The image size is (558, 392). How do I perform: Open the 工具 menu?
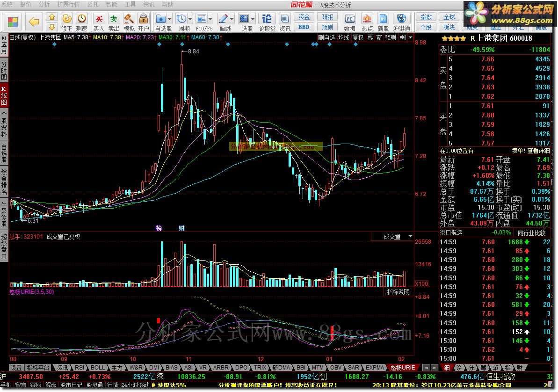click(130, 4)
